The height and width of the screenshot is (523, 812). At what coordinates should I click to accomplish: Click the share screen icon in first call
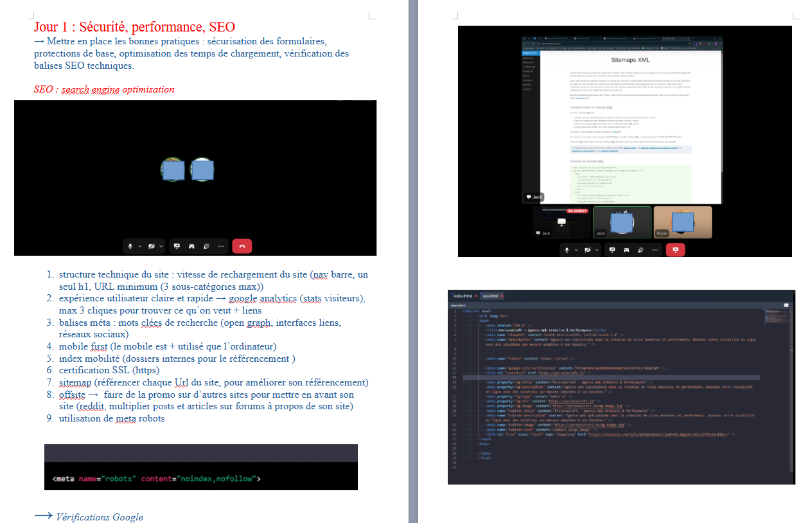pyautogui.click(x=177, y=246)
